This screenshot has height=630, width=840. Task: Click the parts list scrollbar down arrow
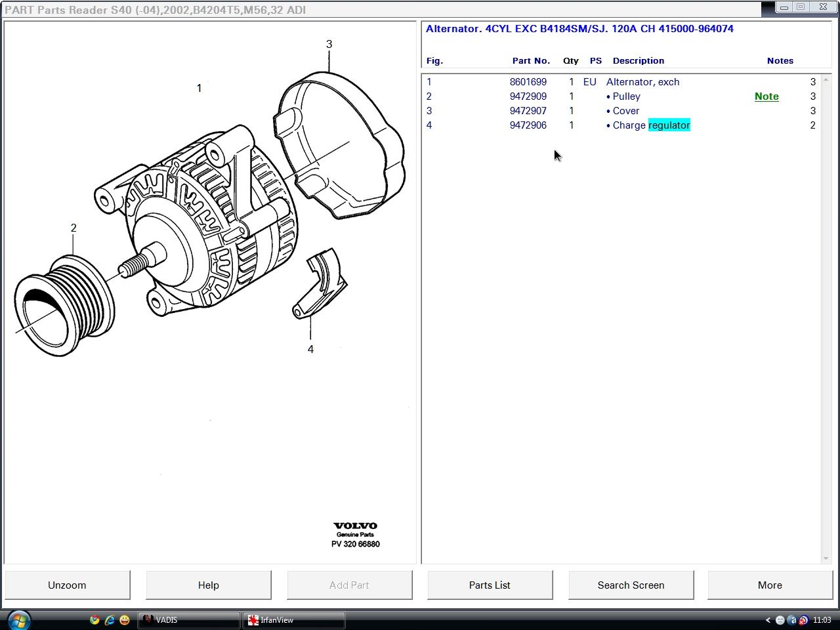(826, 558)
